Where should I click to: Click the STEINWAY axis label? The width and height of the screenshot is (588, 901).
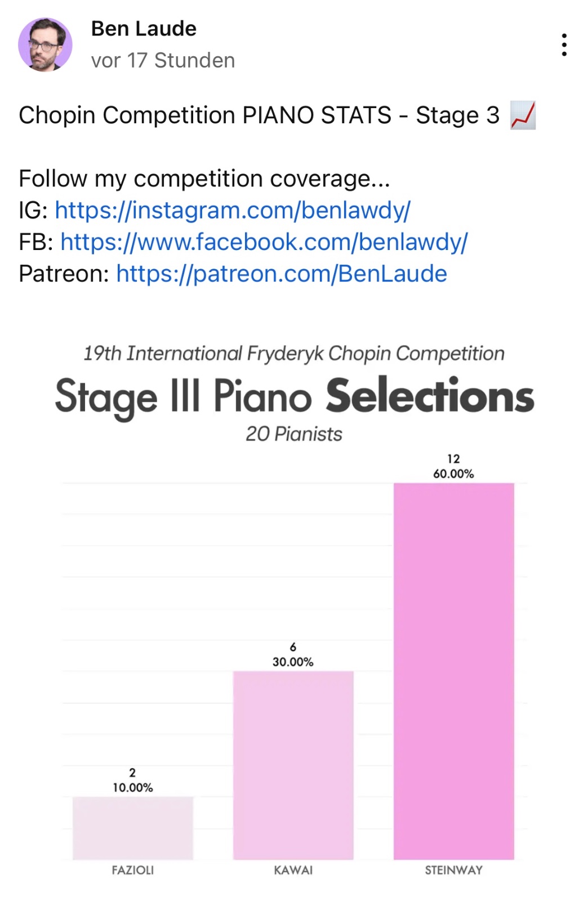point(453,870)
